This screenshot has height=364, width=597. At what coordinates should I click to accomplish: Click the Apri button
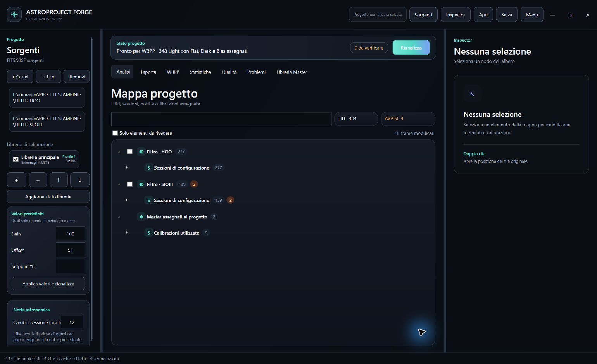483,15
